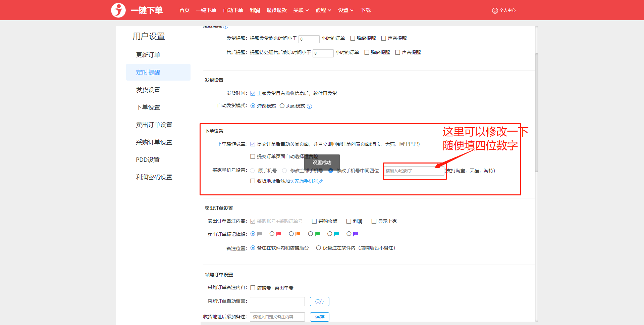
Task: Expand the 关联 dropdown menu
Action: click(x=301, y=10)
